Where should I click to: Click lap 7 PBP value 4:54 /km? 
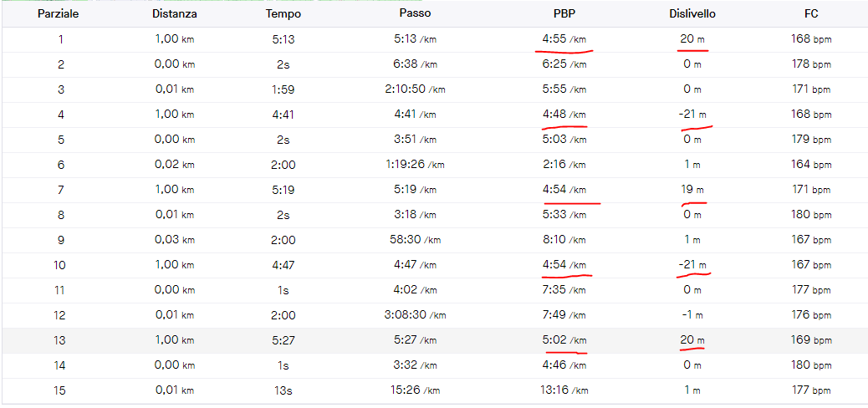click(564, 190)
